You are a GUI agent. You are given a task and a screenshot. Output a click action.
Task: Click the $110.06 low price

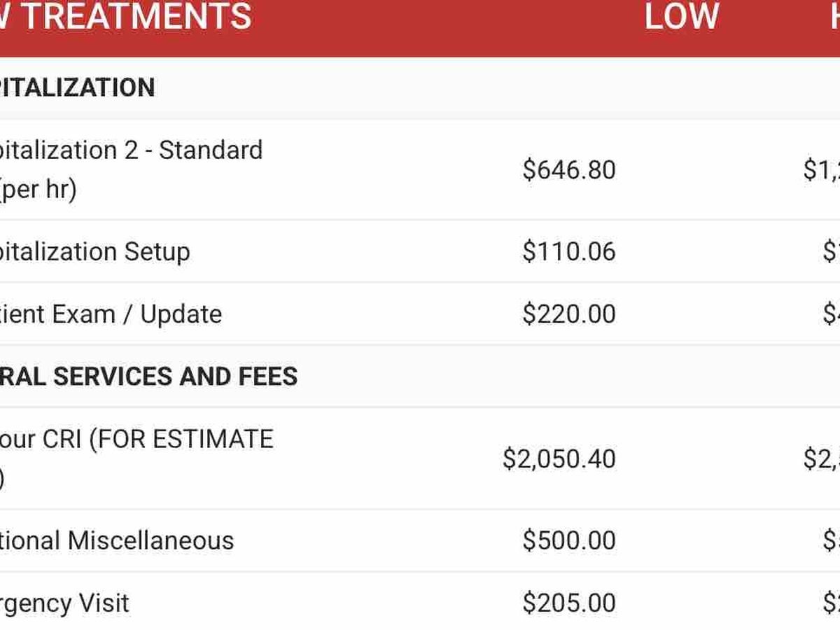[x=568, y=252]
